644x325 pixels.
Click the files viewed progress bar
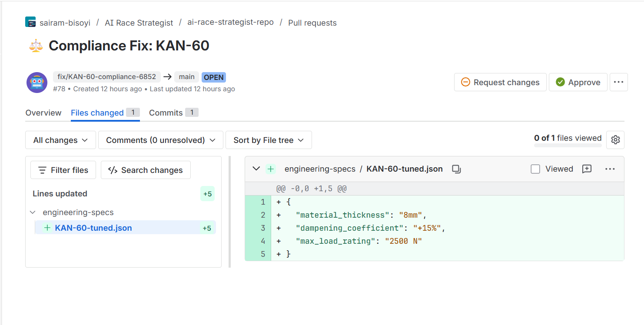point(567,146)
